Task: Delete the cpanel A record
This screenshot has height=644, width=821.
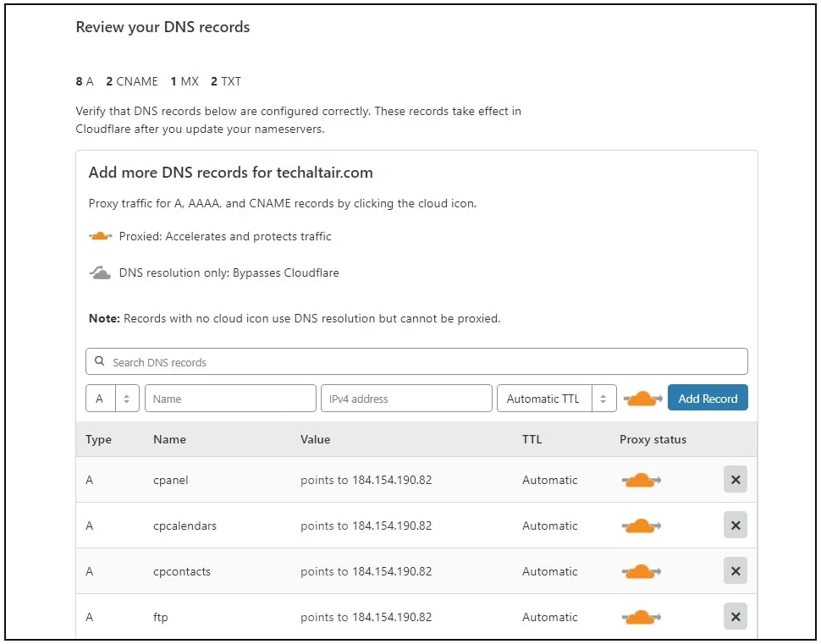Action: [x=736, y=479]
